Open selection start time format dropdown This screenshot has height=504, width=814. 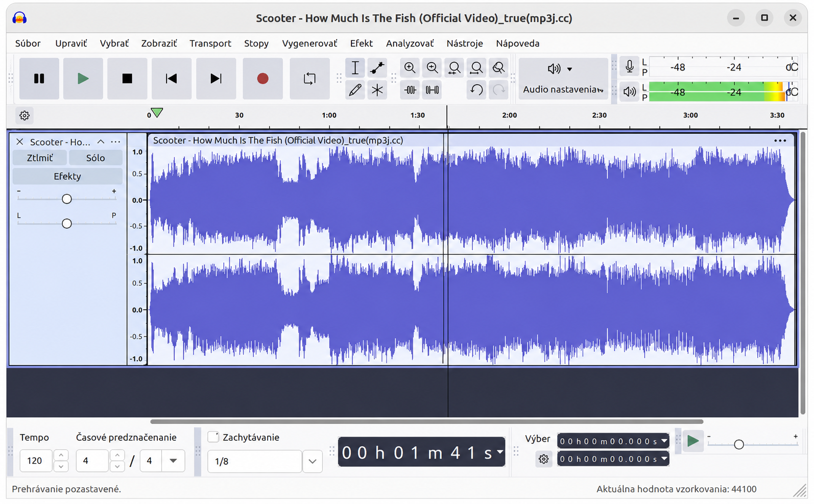tap(664, 441)
